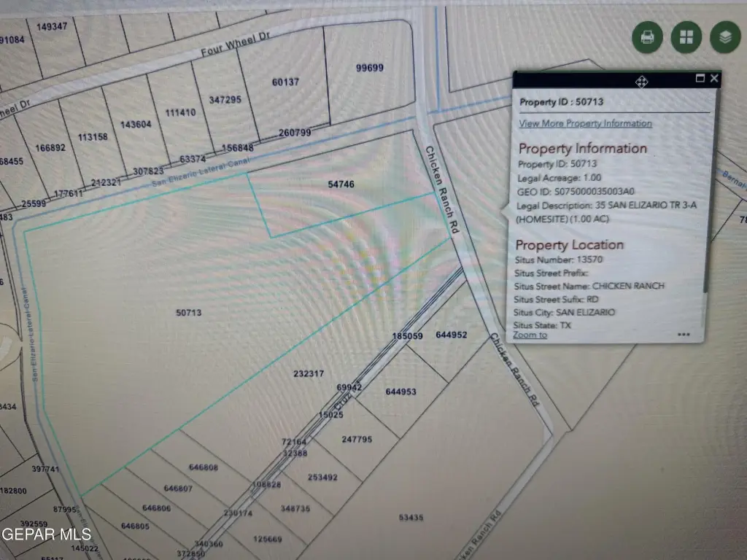Image resolution: width=747 pixels, height=560 pixels.
Task: Click Legal Acreage: 1.00 text
Action: click(x=560, y=178)
